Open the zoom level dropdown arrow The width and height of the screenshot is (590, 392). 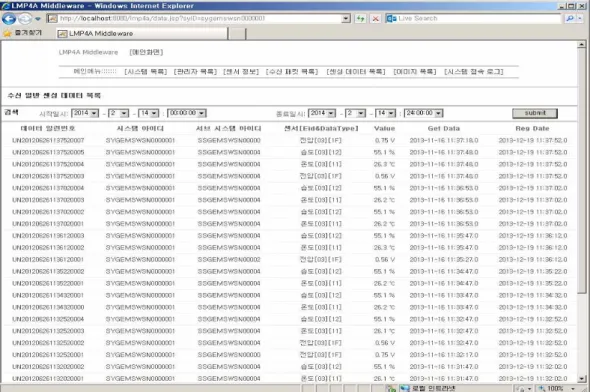[x=573, y=388]
